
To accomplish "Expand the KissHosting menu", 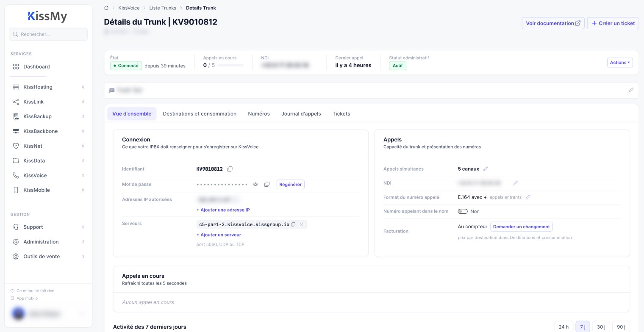I will pyautogui.click(x=83, y=87).
